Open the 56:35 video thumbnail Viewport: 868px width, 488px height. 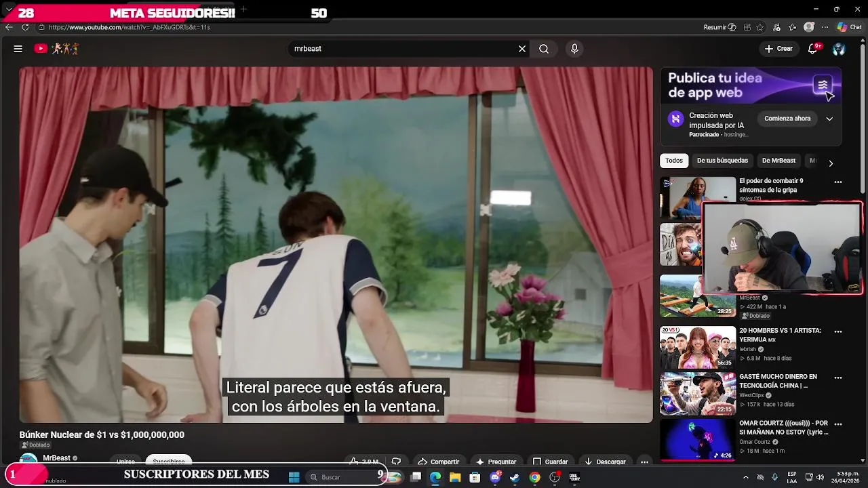pos(698,347)
